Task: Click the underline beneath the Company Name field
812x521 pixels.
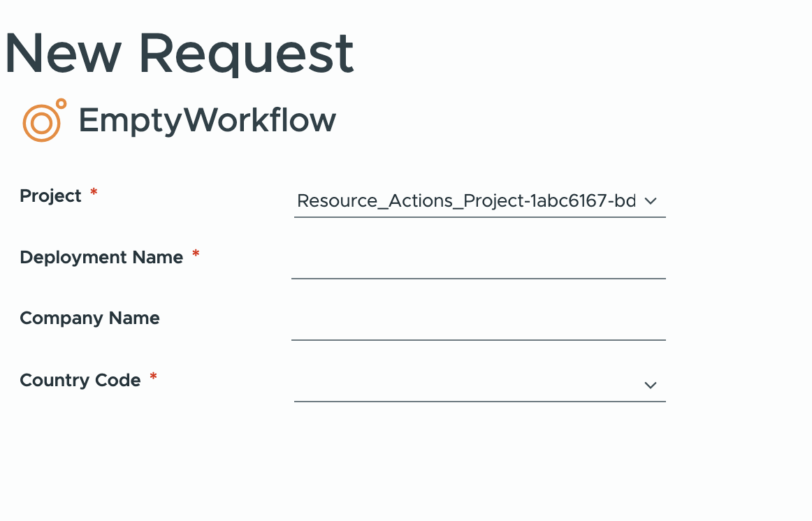Action: click(479, 340)
